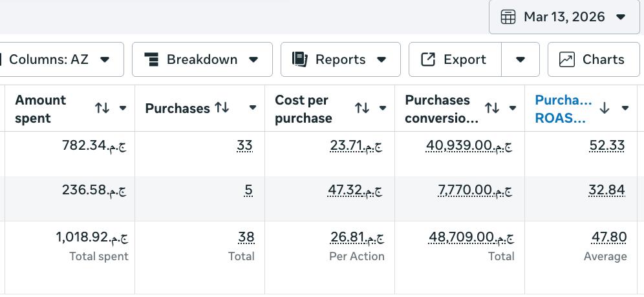The width and height of the screenshot is (644, 297).
Task: Toggle the Purchase ROAS descending sort arrow
Action: click(604, 108)
